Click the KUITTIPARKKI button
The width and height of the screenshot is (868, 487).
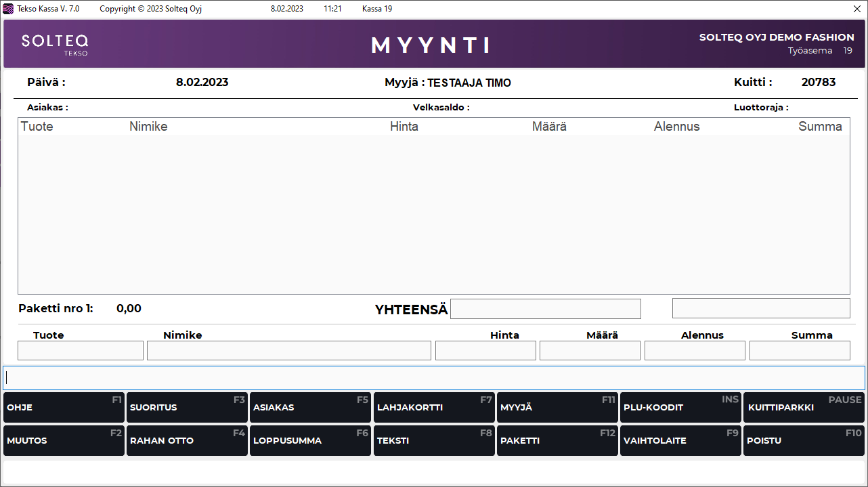804,407
